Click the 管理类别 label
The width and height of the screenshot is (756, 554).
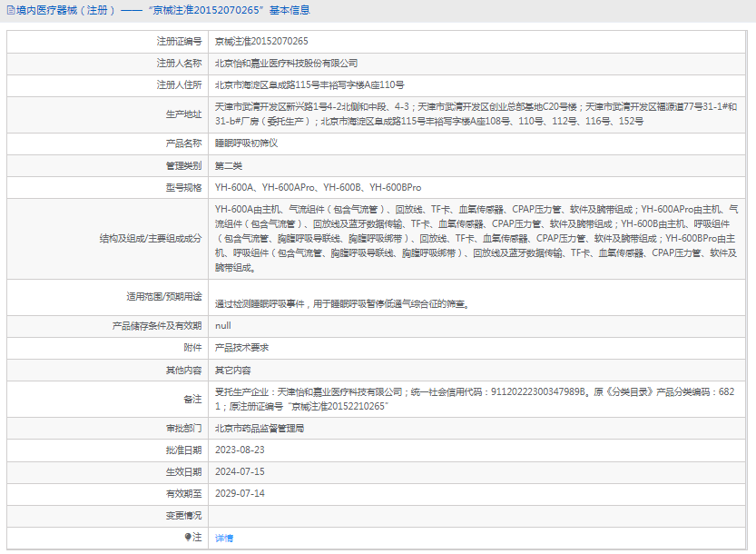183,165
